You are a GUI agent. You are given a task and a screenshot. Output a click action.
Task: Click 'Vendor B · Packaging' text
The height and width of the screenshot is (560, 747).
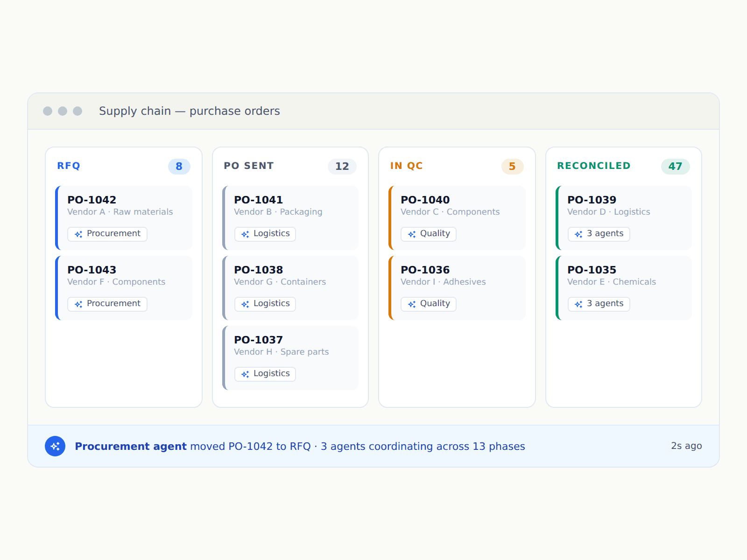click(x=278, y=212)
